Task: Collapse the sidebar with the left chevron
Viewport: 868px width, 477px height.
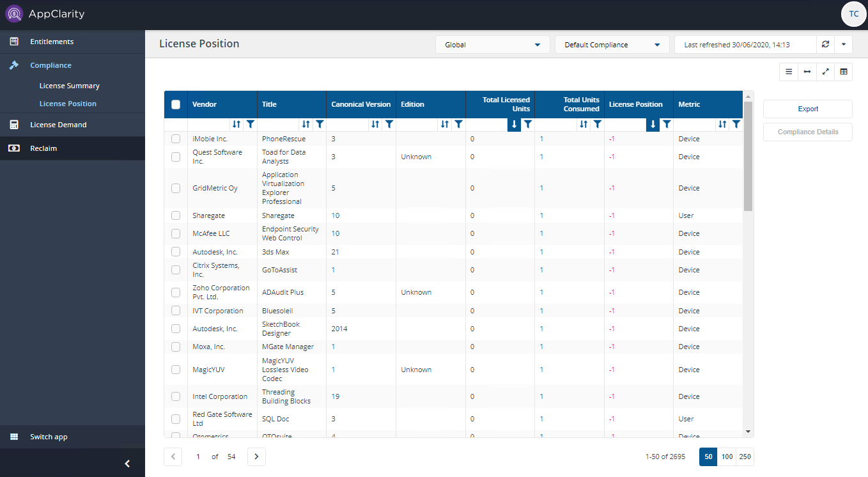Action: coord(127,464)
